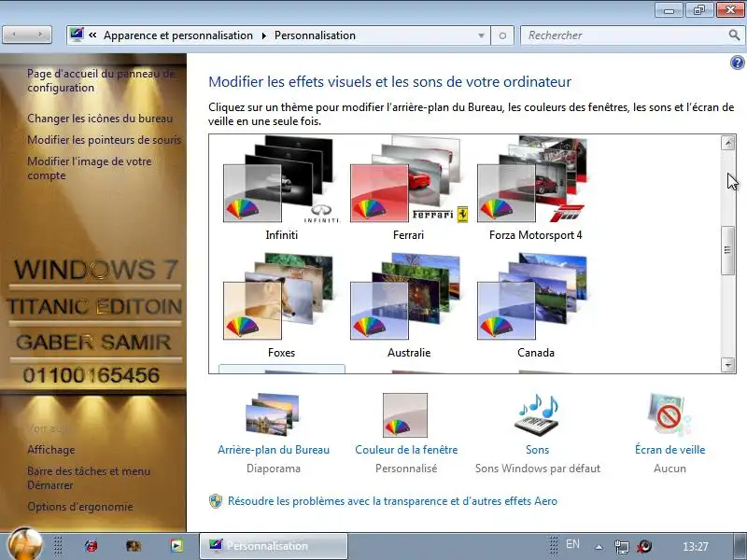Click Apparence et personnalisation breadcrumb
747x560 pixels.
[178, 35]
